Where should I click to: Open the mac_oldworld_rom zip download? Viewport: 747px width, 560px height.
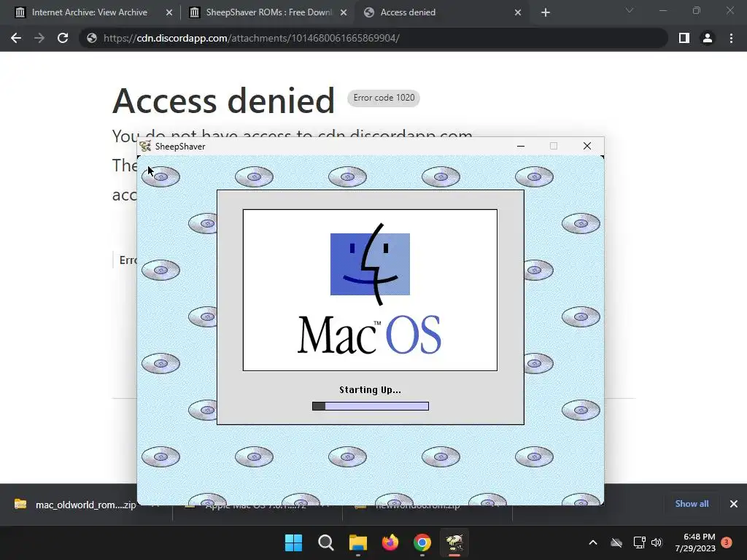(x=76, y=505)
